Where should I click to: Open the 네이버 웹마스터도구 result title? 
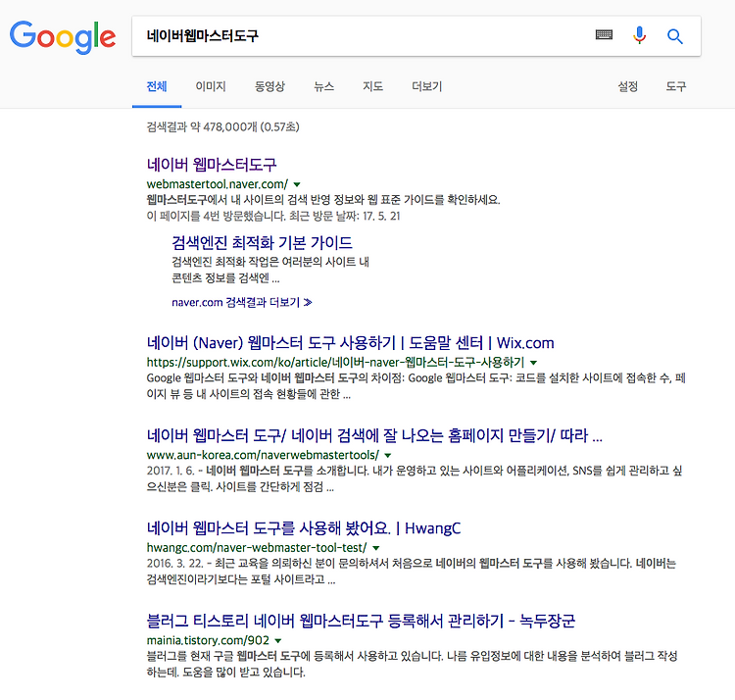coord(212,165)
